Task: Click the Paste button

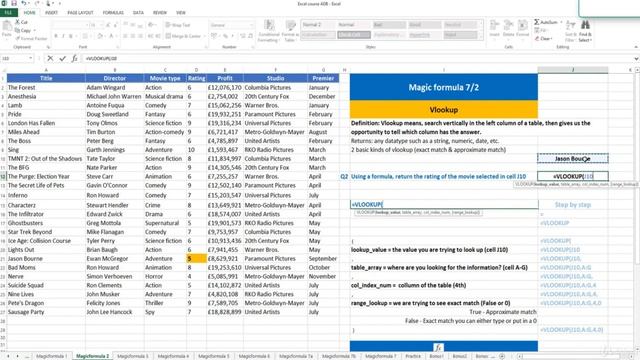Action: point(7,29)
